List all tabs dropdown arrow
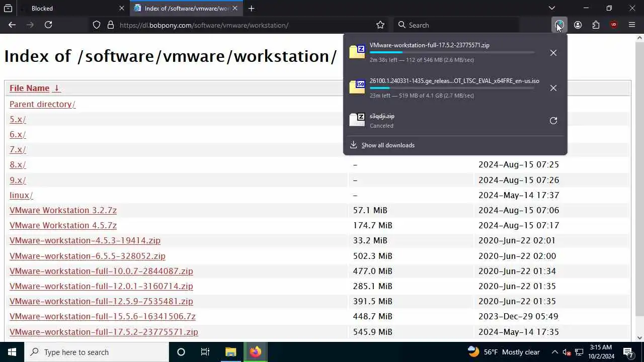The height and width of the screenshot is (362, 644). pos(552,8)
